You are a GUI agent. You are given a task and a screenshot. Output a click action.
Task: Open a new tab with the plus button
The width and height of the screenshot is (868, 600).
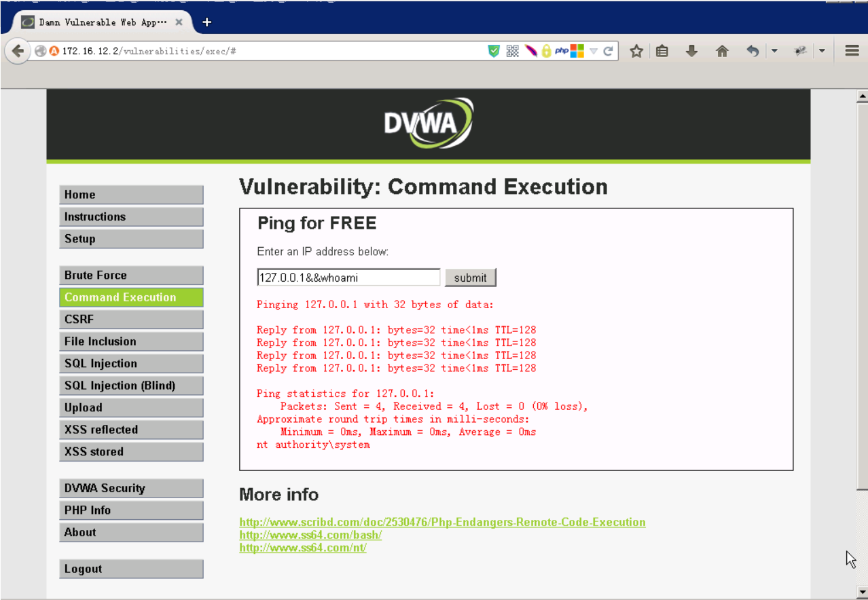coord(207,22)
